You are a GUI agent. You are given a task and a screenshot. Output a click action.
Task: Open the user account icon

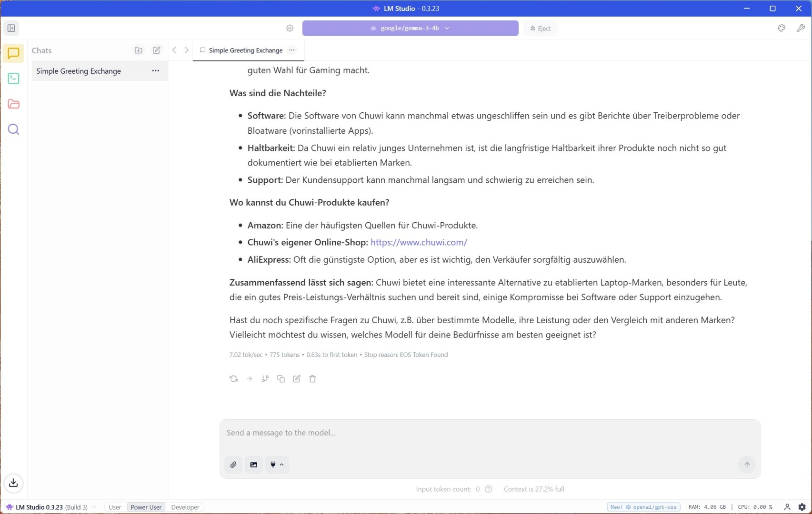[x=787, y=507]
